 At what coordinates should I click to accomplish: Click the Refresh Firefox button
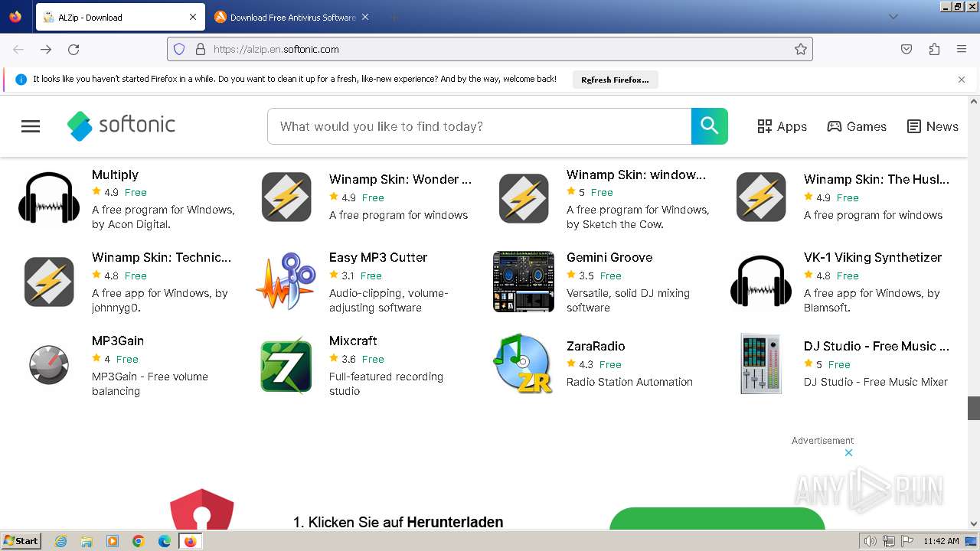pyautogui.click(x=615, y=80)
